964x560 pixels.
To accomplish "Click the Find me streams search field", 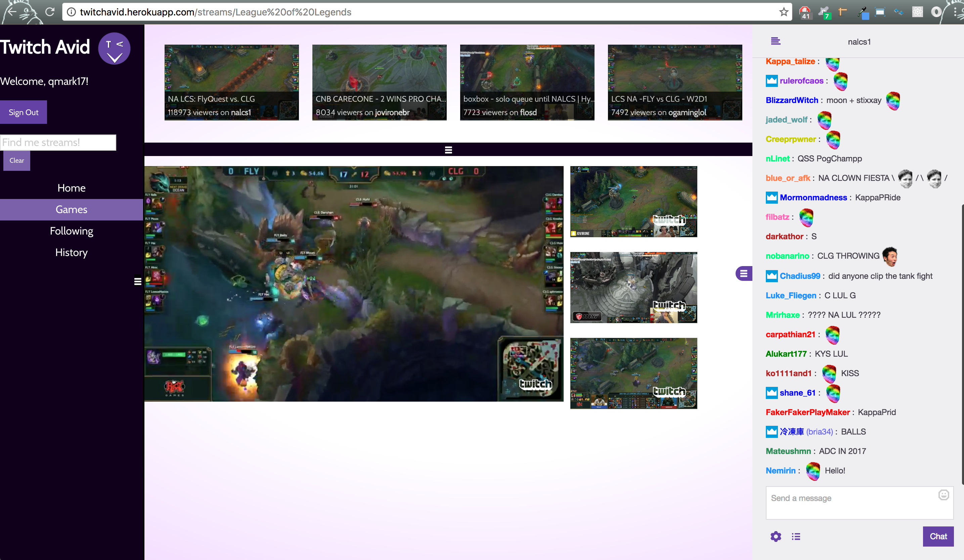I will (x=58, y=143).
